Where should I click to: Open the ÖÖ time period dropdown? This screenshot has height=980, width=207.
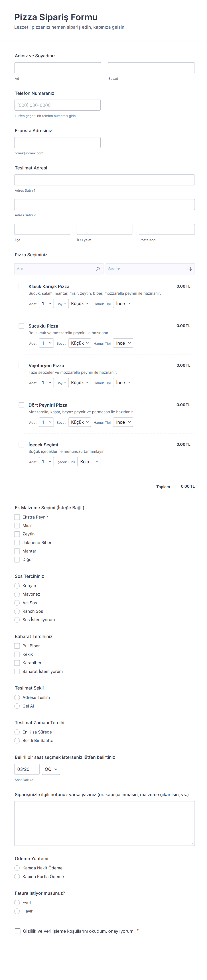tap(51, 769)
